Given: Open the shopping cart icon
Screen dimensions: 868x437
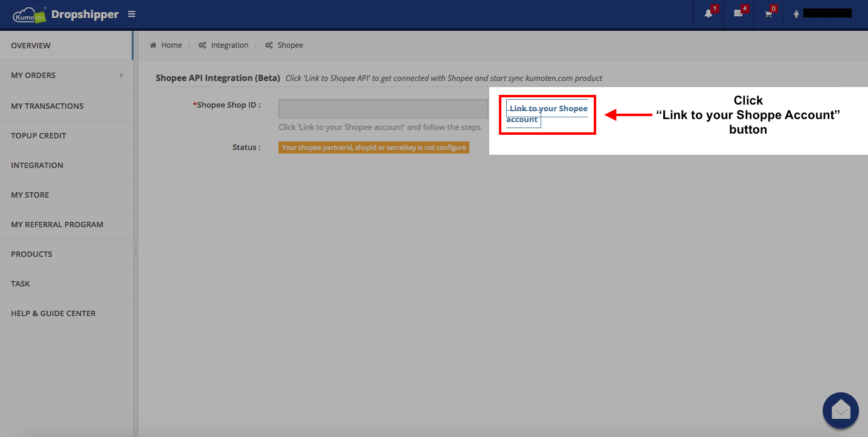Looking at the screenshot, I should pos(768,14).
